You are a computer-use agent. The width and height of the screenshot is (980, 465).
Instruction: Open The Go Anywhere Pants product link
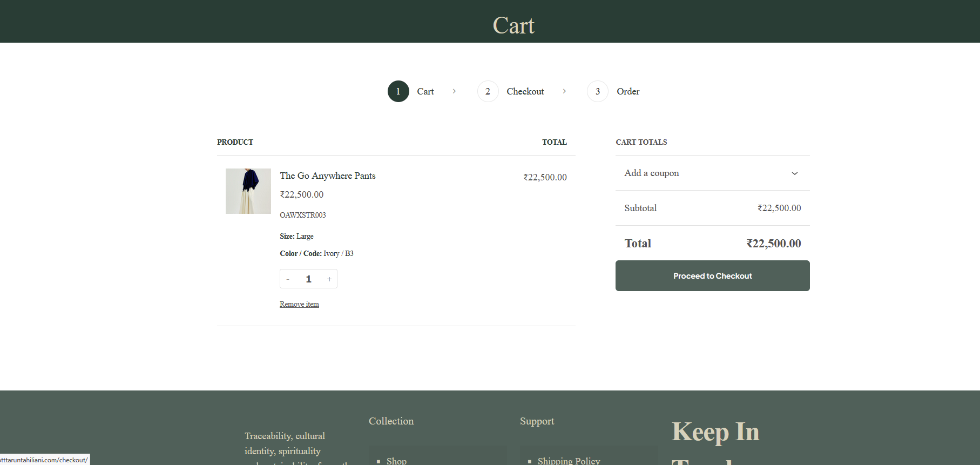coord(327,176)
